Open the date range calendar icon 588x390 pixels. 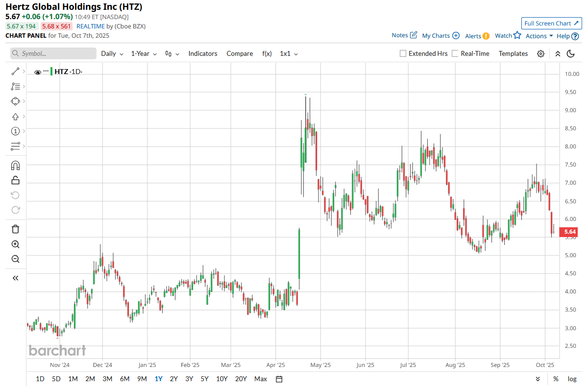coord(279,379)
